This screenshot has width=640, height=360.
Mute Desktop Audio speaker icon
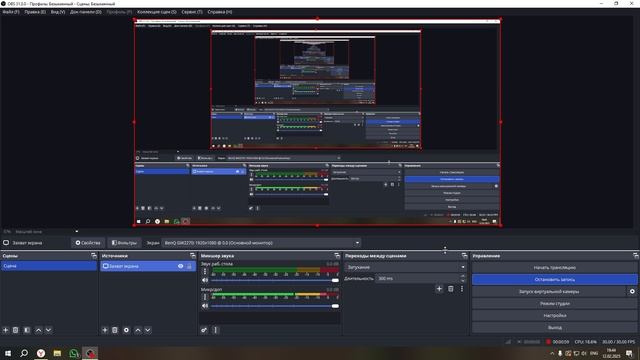[205, 280]
